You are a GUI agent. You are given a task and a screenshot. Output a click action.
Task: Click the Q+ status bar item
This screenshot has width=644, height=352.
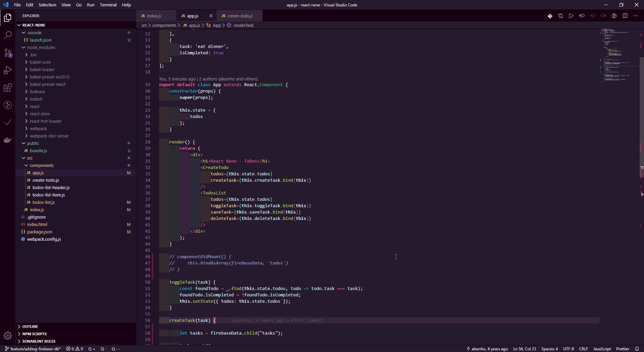tap(92, 349)
